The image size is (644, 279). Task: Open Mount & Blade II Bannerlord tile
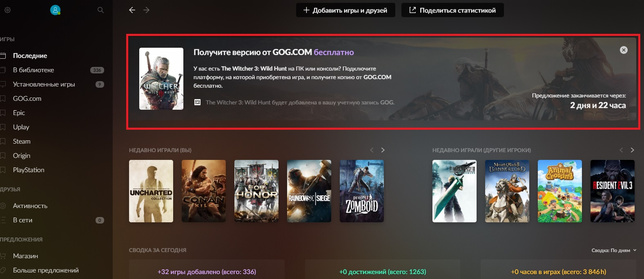(x=507, y=191)
